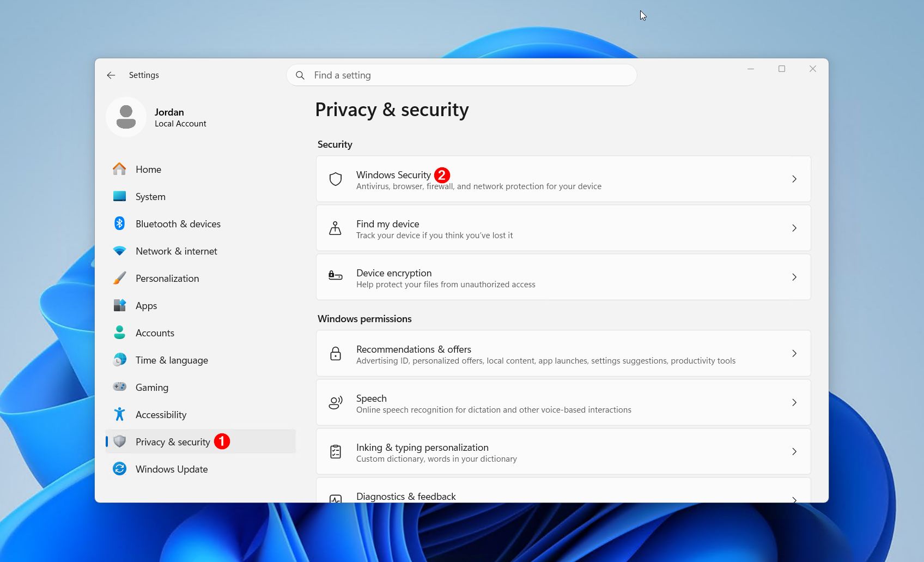Open Recommendations & offers chevron arrow
The image size is (924, 562).
[794, 353]
